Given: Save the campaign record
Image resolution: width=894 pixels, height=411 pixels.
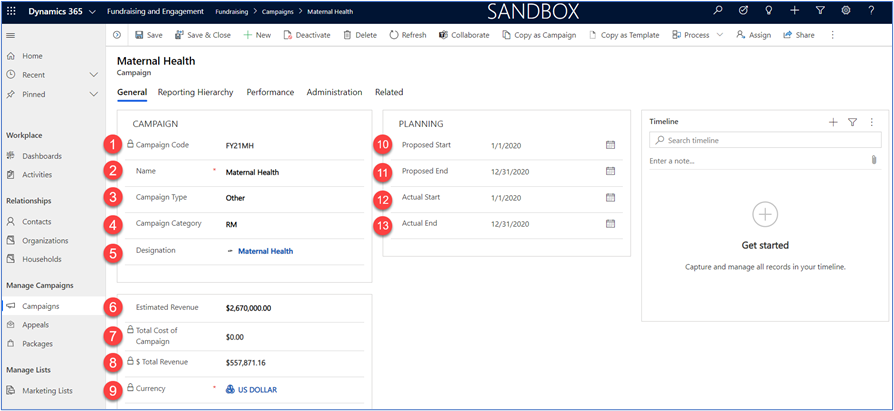Looking at the screenshot, I should tap(149, 35).
